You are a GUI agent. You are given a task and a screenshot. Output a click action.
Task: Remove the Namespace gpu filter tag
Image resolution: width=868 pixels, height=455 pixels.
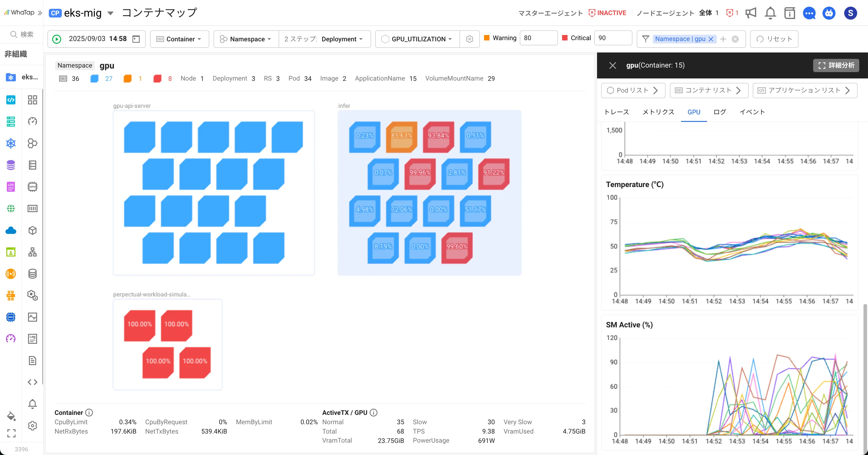click(x=711, y=39)
